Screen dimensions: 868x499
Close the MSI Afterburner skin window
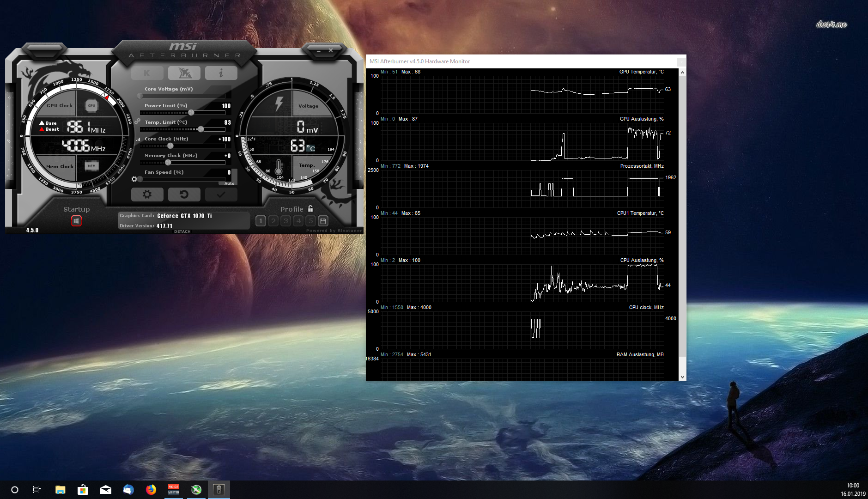click(331, 50)
